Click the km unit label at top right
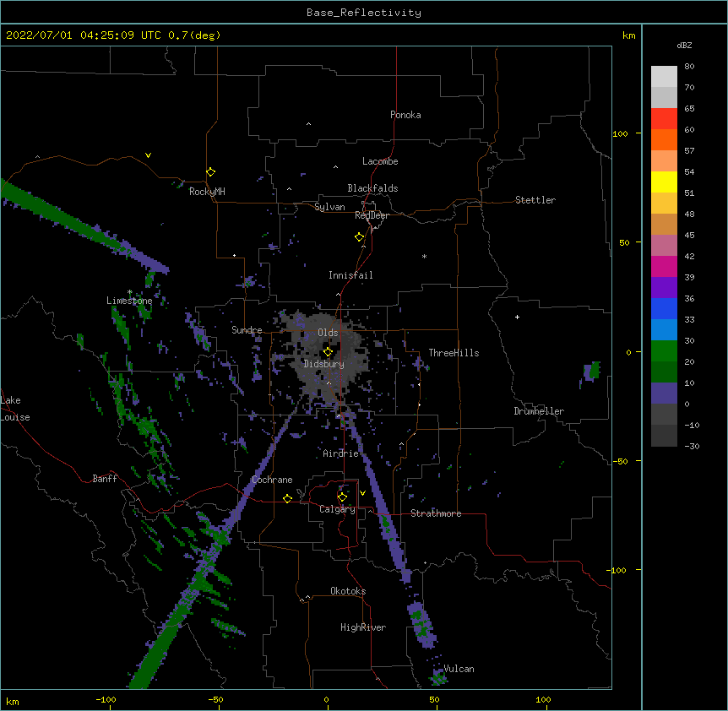The height and width of the screenshot is (711, 728). coord(629,35)
